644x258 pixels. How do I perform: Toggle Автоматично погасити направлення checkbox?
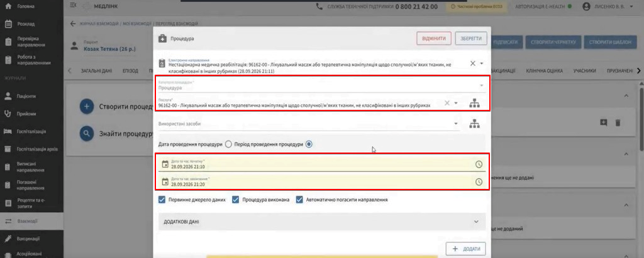299,200
